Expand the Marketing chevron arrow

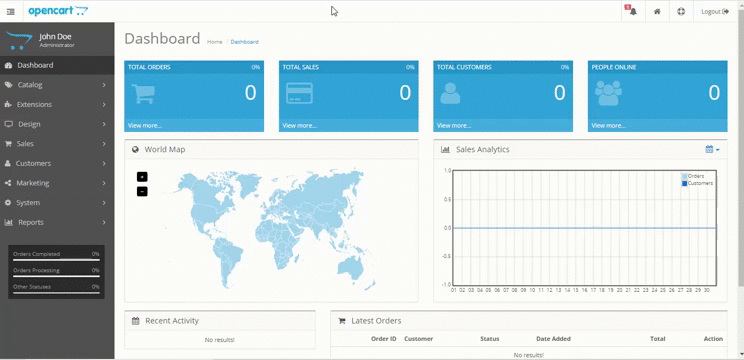pos(104,183)
